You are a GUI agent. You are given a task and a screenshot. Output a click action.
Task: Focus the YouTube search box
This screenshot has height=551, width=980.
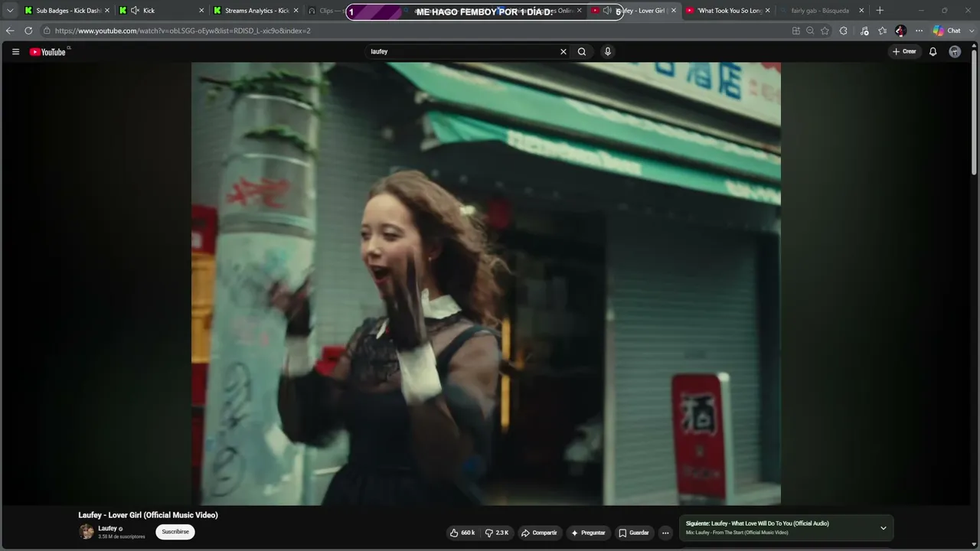point(462,52)
